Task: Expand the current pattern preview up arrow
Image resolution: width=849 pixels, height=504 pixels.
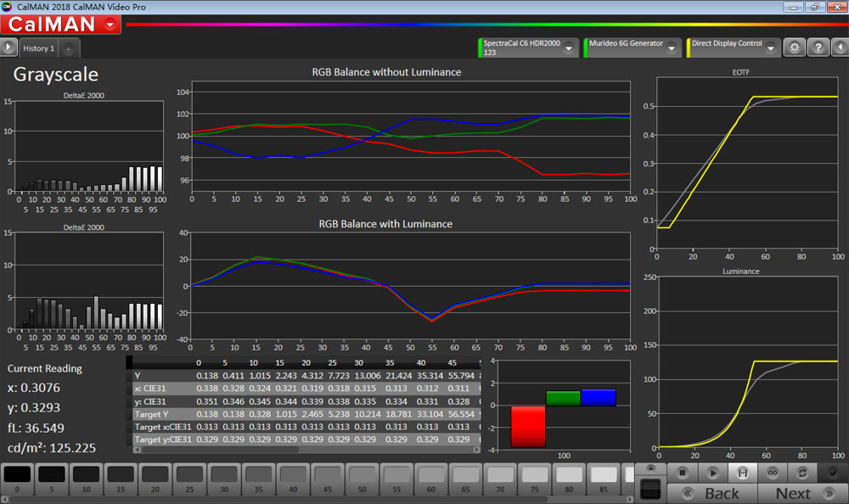Action: 650,468
